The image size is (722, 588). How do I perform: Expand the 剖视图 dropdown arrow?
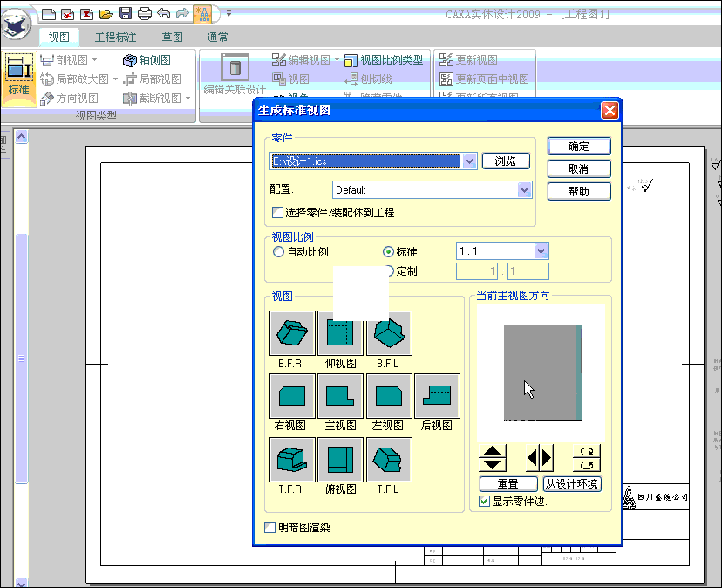[94, 60]
